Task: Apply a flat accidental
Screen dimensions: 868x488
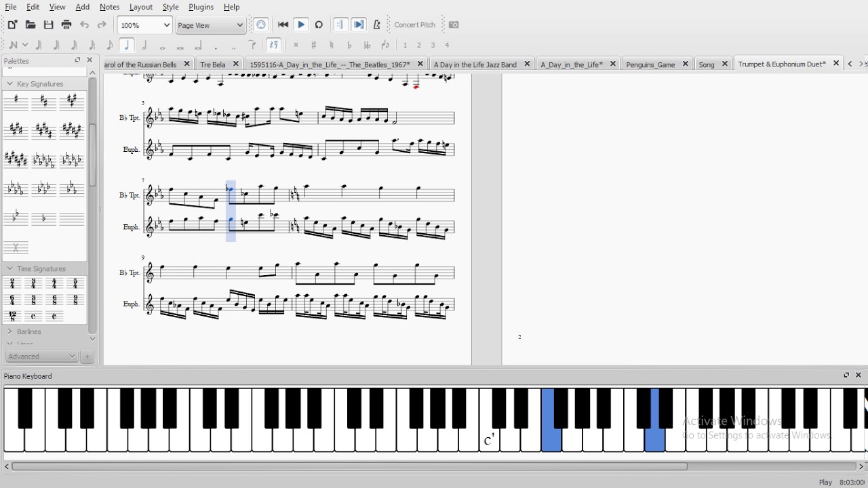Action: click(x=349, y=45)
